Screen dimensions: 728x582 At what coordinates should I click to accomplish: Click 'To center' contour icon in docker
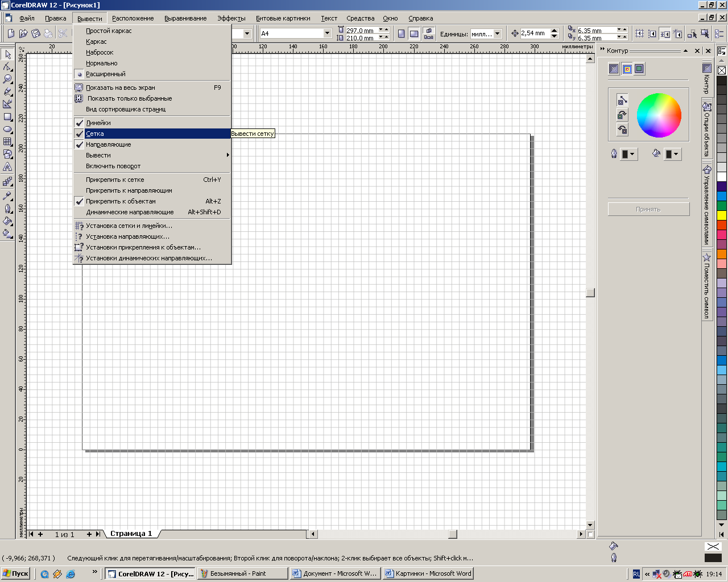[614, 69]
